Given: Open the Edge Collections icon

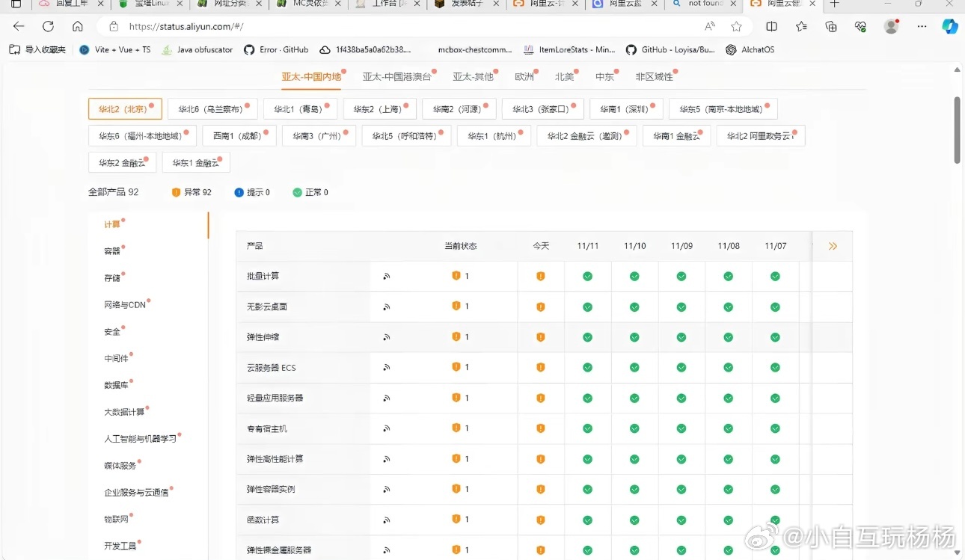Looking at the screenshot, I should click(x=831, y=26).
